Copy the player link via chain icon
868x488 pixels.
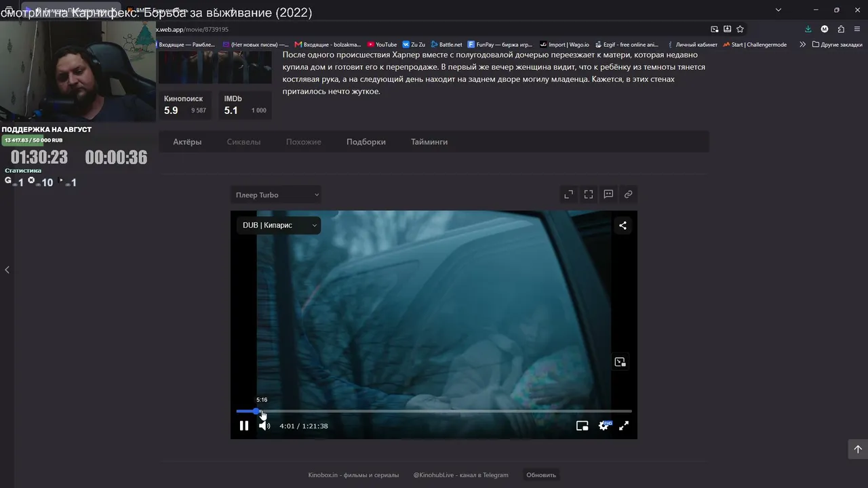[x=628, y=195]
